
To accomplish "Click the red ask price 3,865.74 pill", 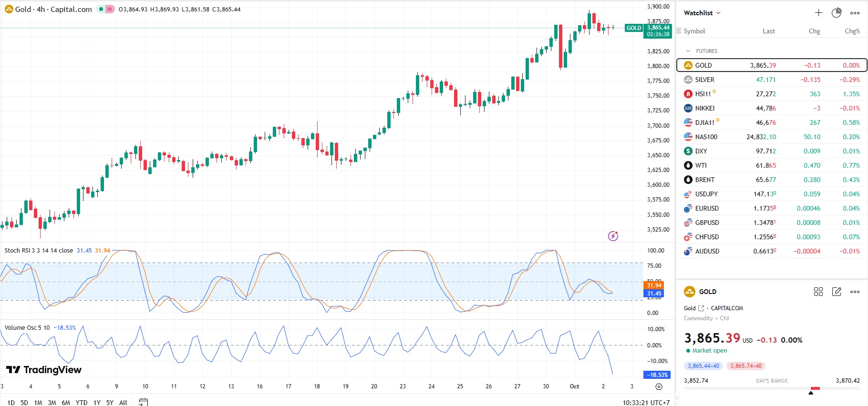I will [x=745, y=366].
